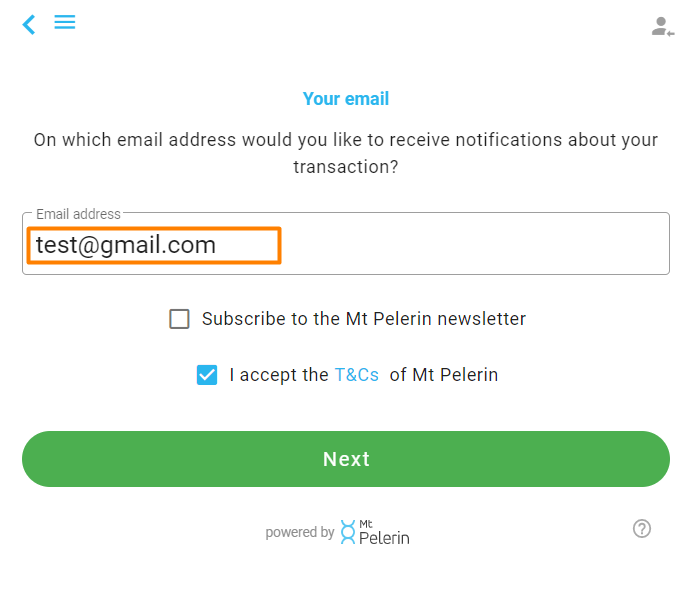This screenshot has height=590, width=690.
Task: Focus the Email address input field
Action: (346, 244)
